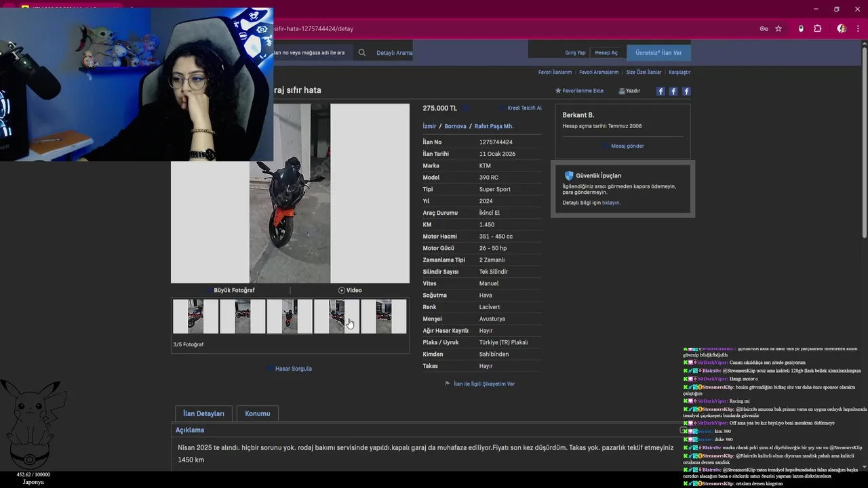Click the Model value 390 RC
The image size is (868, 488).
pos(488,178)
